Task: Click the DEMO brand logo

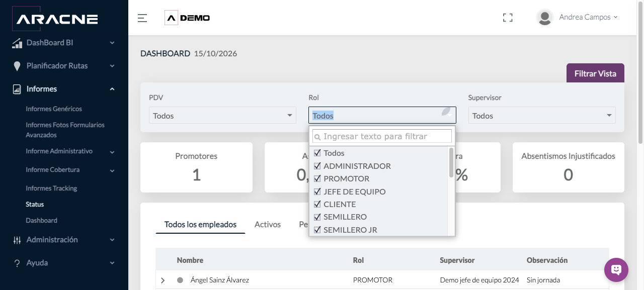Action: click(187, 18)
